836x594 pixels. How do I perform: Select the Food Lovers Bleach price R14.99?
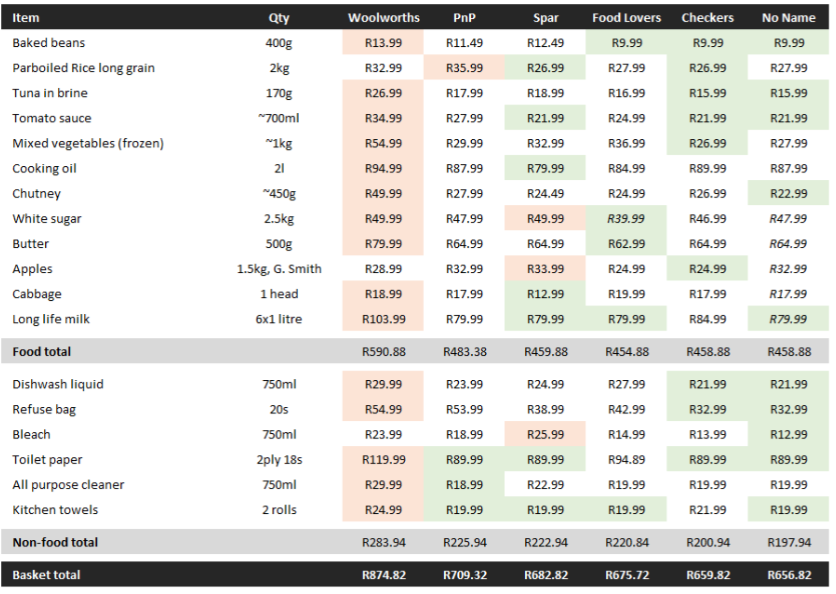626,435
